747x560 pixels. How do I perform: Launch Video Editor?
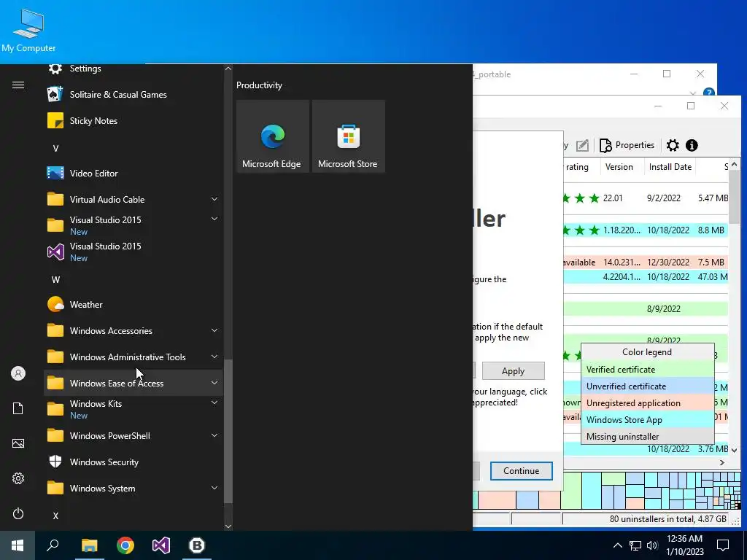point(133,174)
